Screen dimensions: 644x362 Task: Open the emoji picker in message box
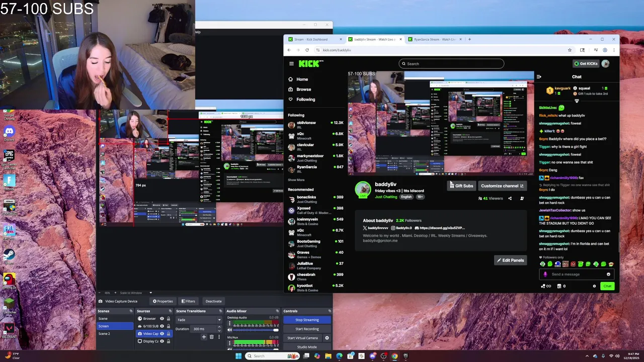608,275
